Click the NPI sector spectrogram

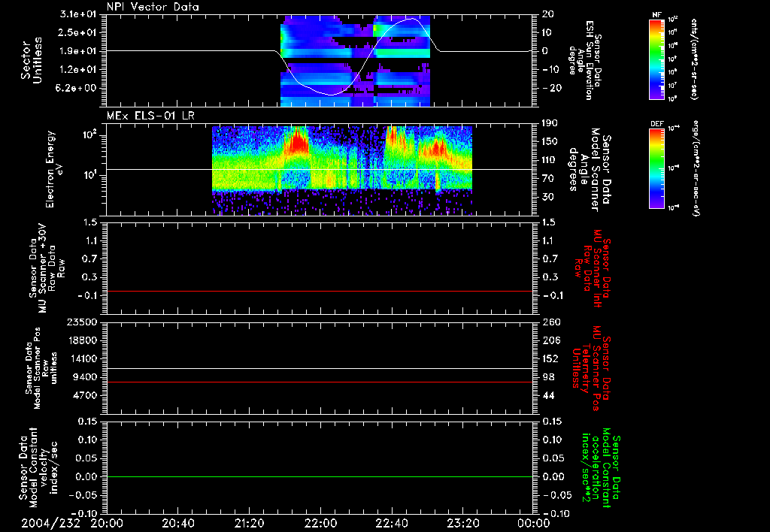[355, 60]
